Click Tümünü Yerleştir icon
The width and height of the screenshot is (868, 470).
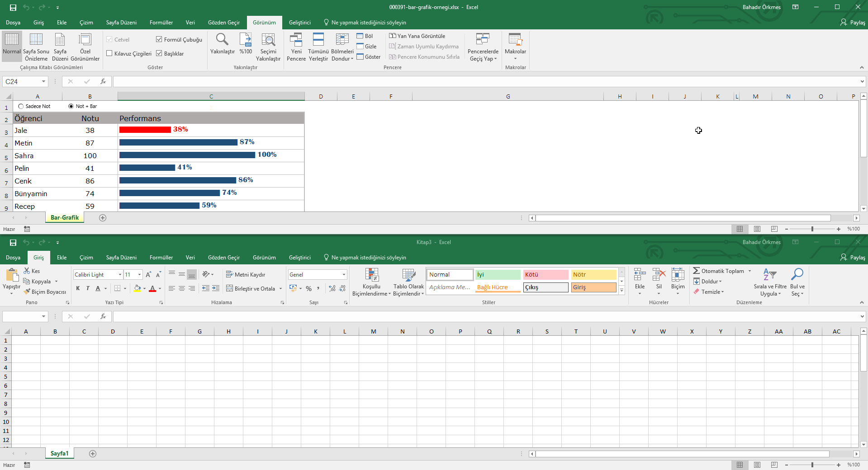(318, 40)
